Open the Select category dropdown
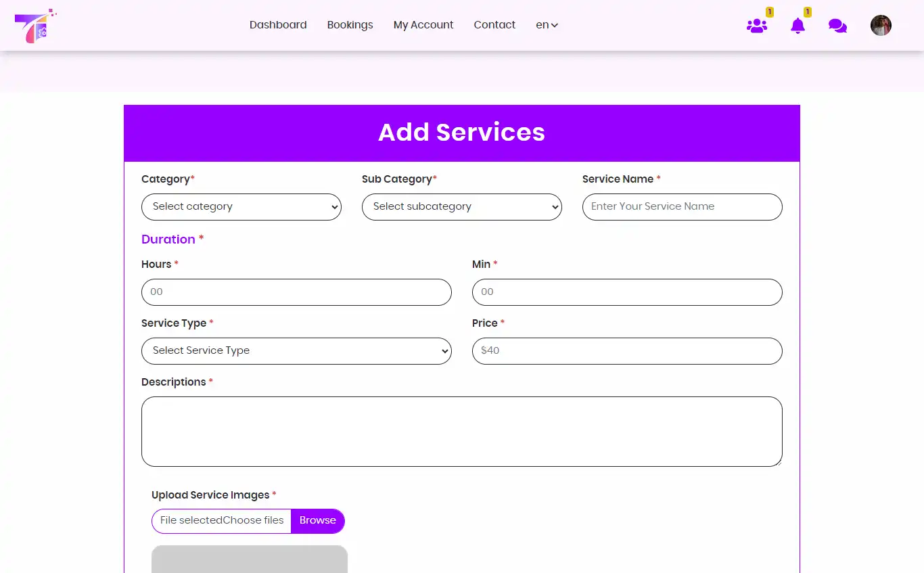 pos(241,207)
